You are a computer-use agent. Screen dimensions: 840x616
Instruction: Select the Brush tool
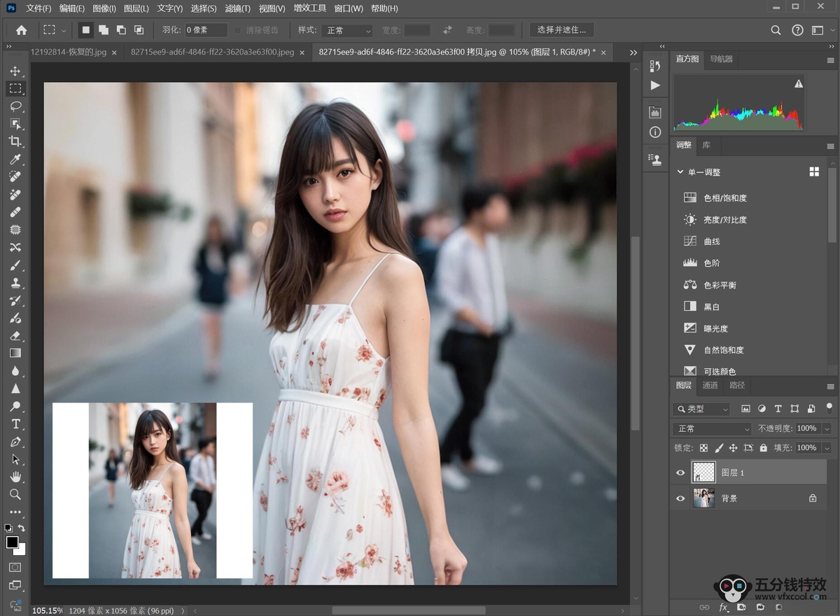(15, 265)
